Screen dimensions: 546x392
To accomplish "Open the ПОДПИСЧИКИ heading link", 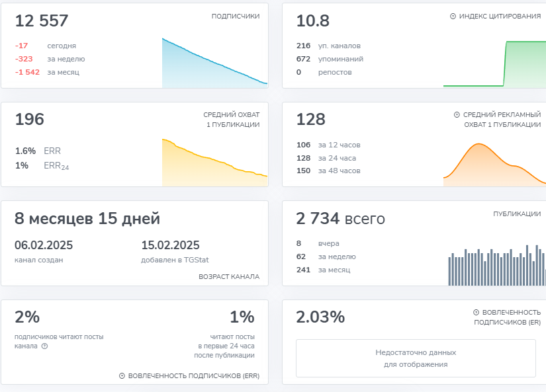I will [x=236, y=17].
